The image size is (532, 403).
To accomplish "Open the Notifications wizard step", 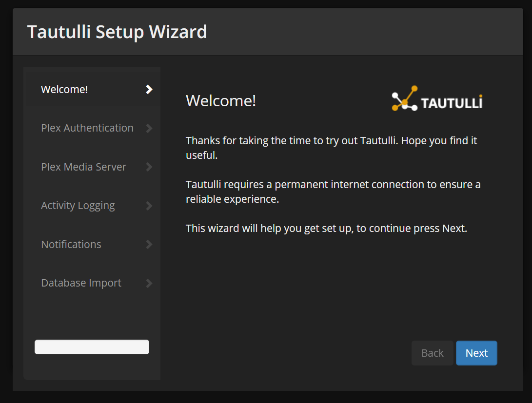I will pos(71,244).
